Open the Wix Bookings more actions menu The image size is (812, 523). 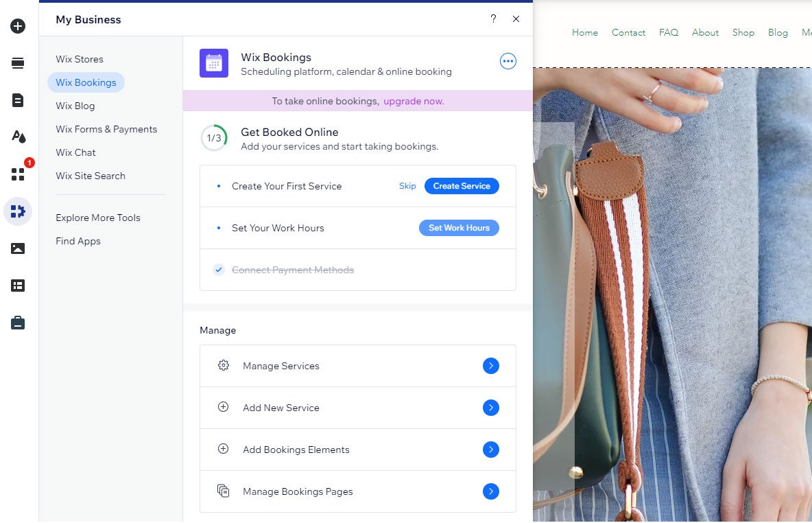click(x=508, y=61)
